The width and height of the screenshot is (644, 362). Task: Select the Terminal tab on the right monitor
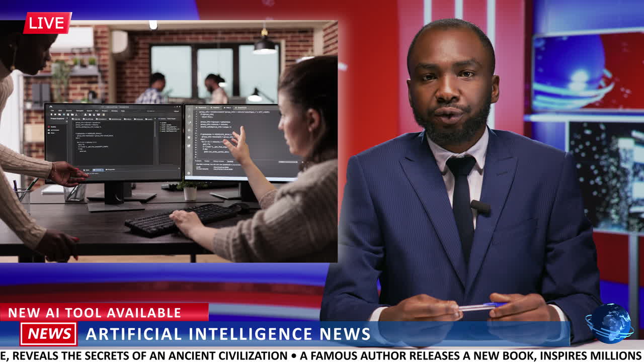(x=230, y=161)
